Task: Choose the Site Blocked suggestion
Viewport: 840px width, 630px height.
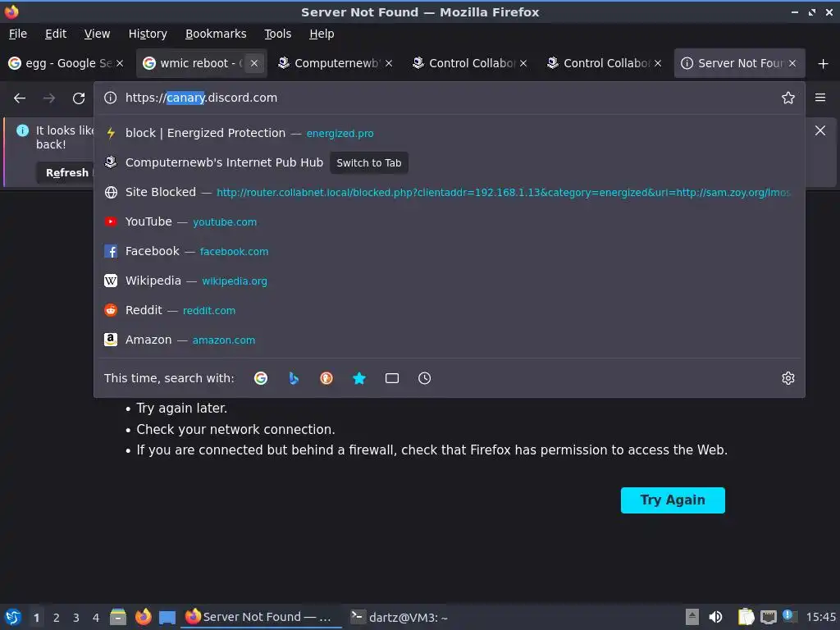Action: (449, 192)
